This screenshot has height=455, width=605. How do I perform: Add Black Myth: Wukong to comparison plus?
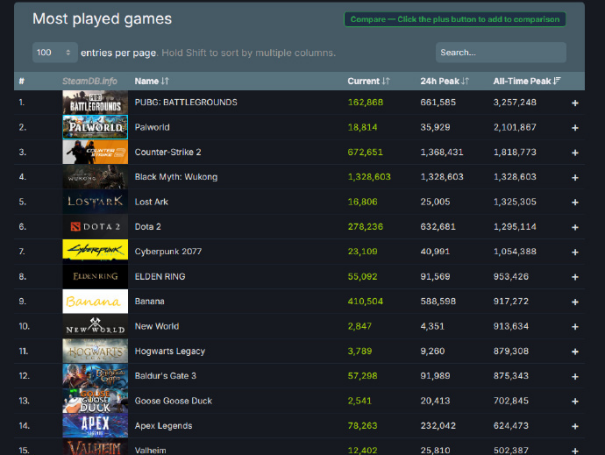(575, 178)
